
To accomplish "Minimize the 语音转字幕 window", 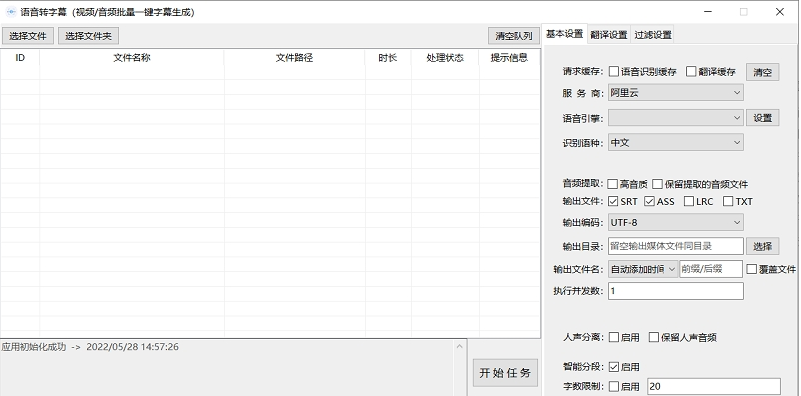I will pos(708,12).
